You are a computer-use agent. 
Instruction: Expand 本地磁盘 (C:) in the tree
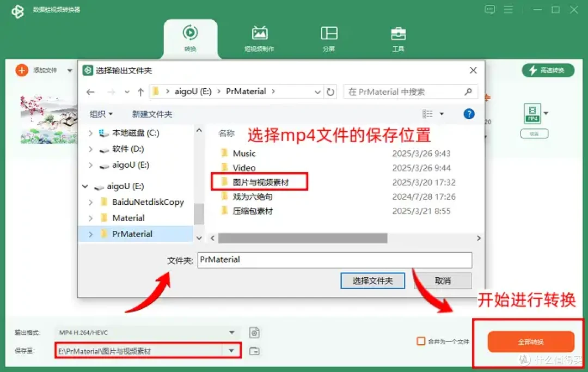coord(90,133)
